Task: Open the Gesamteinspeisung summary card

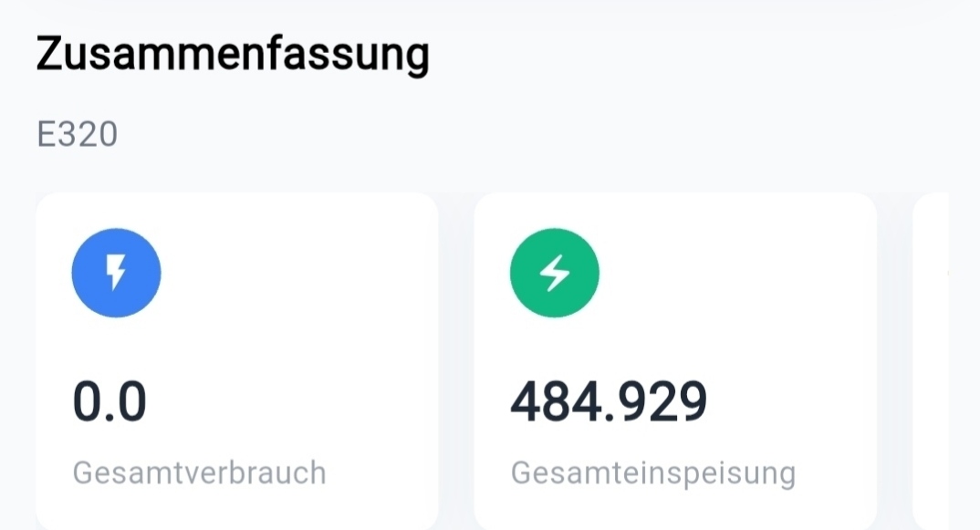Action: click(x=675, y=360)
